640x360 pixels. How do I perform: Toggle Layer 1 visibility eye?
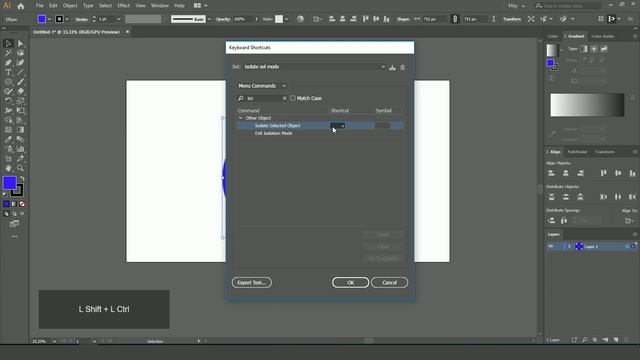(x=551, y=246)
